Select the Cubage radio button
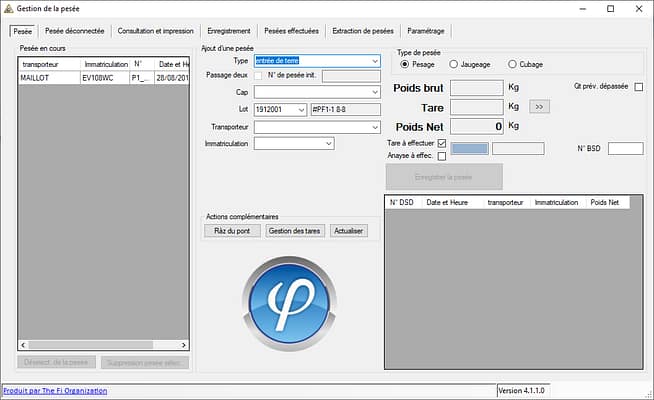The height and width of the screenshot is (400, 654). pos(513,64)
